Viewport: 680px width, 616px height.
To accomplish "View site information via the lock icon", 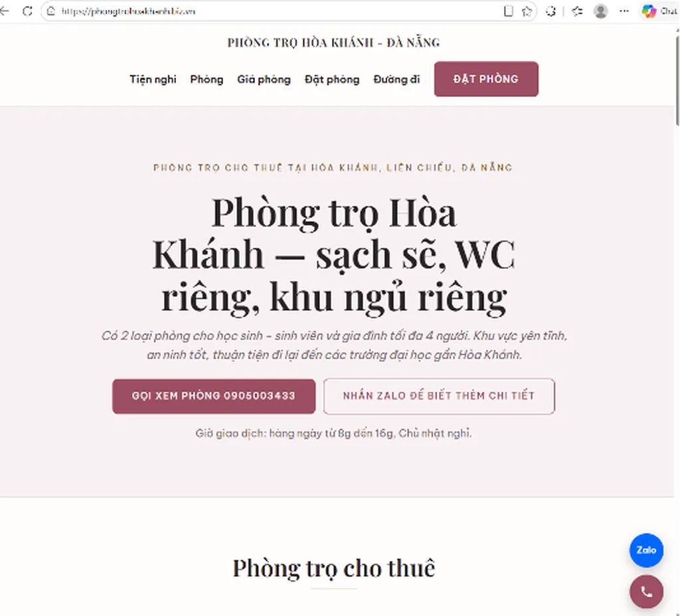I will click(x=50, y=11).
